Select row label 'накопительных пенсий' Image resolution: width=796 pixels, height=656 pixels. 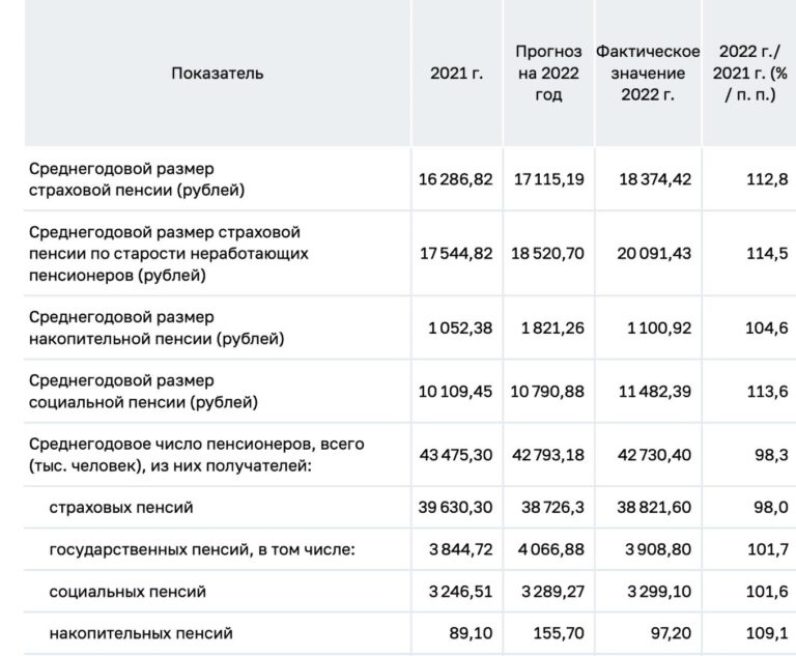141,634
